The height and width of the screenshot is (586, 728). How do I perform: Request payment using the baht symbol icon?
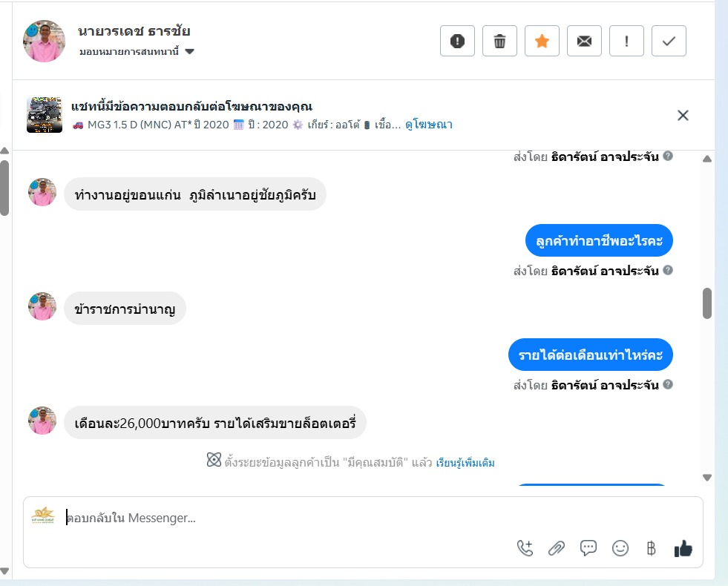(651, 548)
